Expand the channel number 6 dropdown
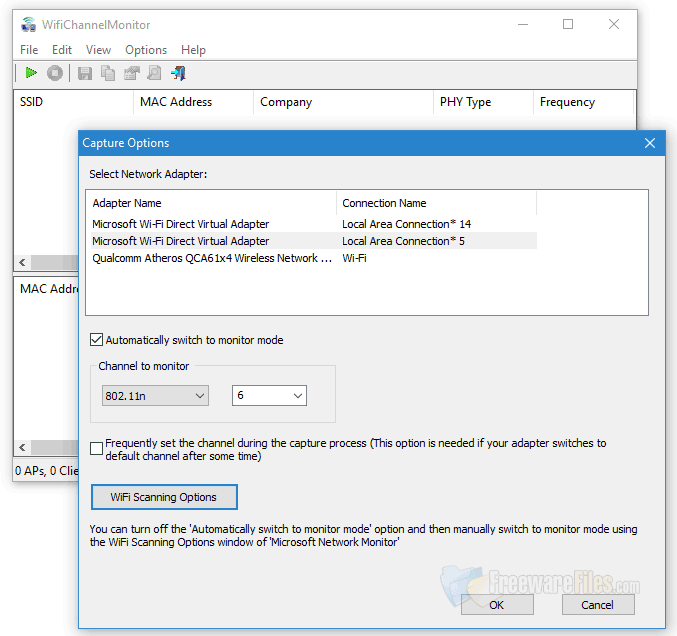 (x=269, y=396)
